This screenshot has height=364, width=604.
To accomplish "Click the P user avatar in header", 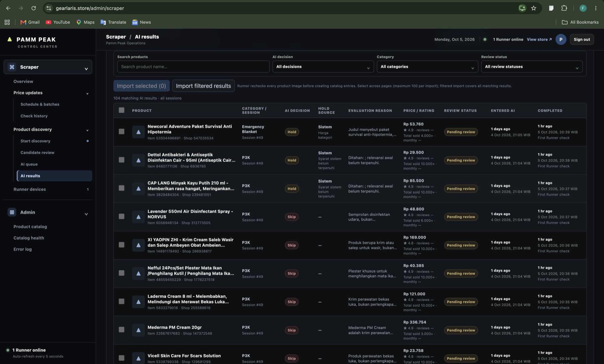I will tap(561, 39).
